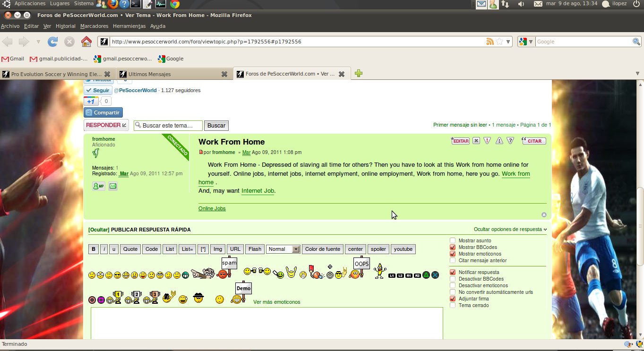The height and width of the screenshot is (351, 644).
Task: Open the tab list dropdown arrow
Action: (x=637, y=73)
